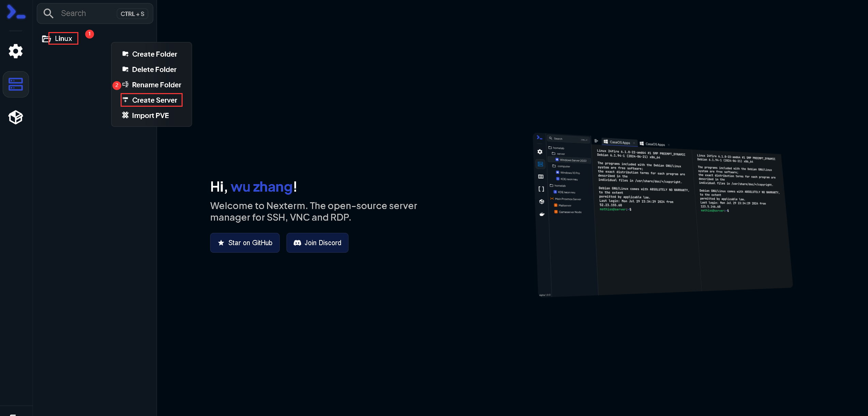Image resolution: width=868 pixels, height=416 pixels.
Task: Click the Create Folder icon in the menu
Action: tap(125, 54)
